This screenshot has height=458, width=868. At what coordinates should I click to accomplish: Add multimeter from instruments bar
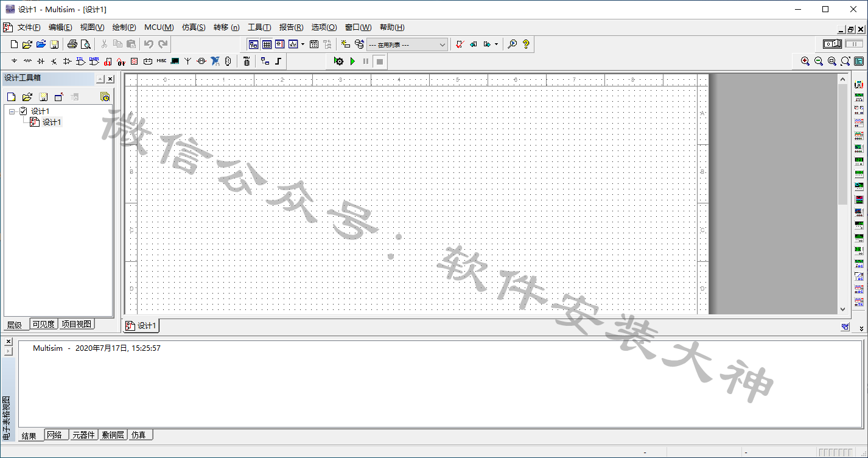click(x=859, y=84)
